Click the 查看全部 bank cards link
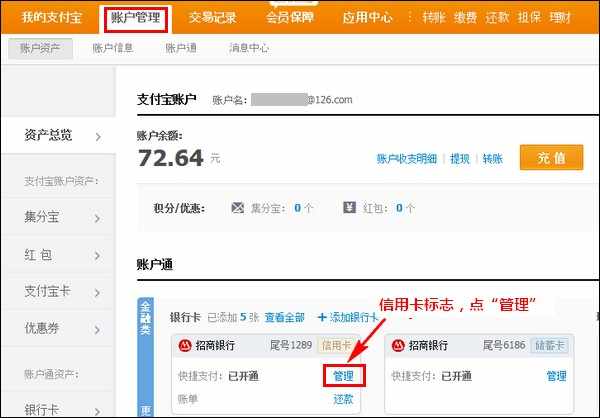 (285, 317)
